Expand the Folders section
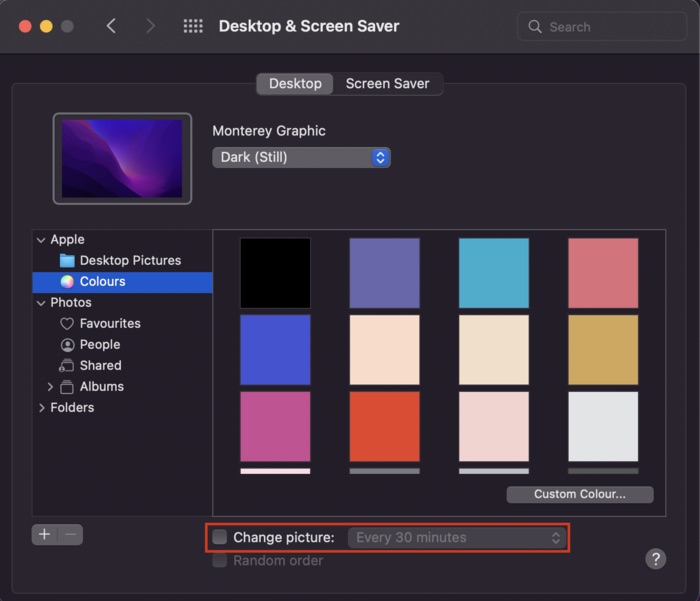 42,408
